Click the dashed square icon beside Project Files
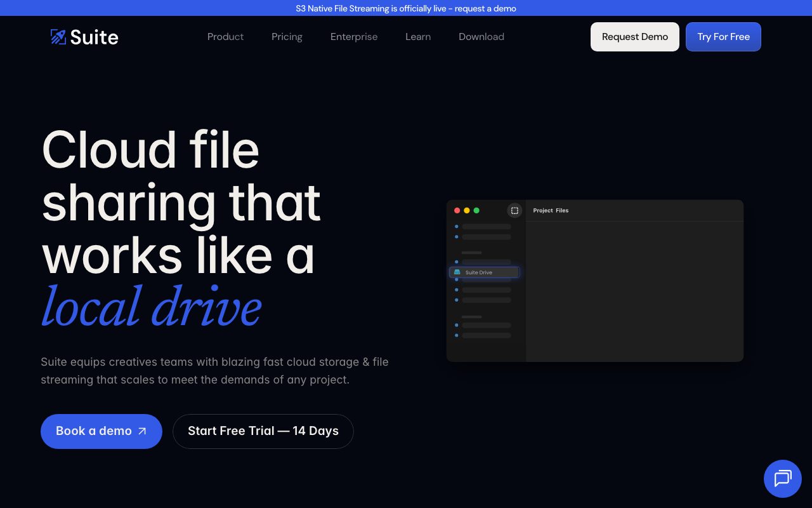Viewport: 812px width, 508px height. [x=514, y=210]
